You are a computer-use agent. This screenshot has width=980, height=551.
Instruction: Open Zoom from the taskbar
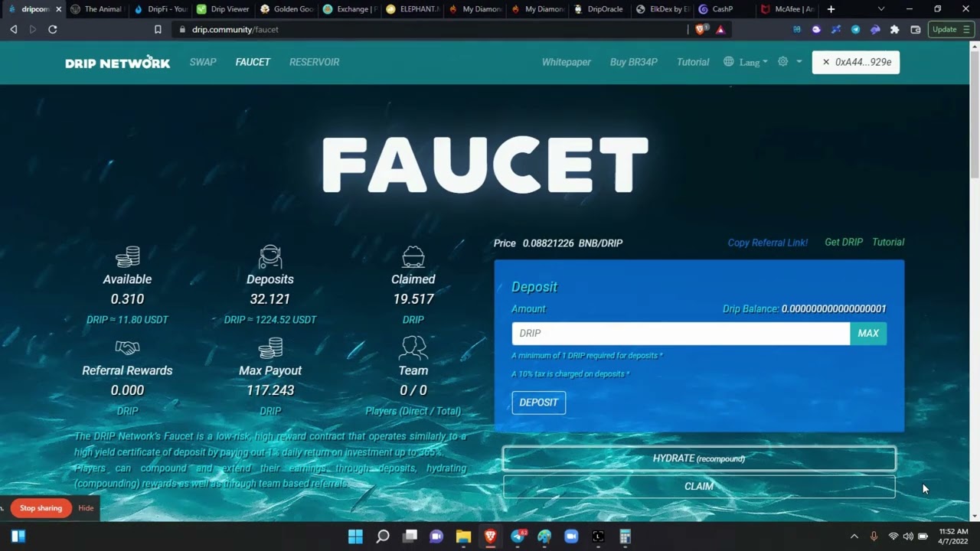pos(571,536)
